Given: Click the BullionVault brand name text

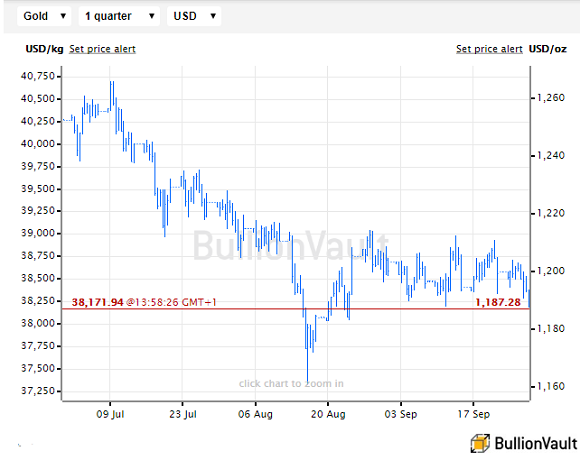Looking at the screenshot, I should pyautogui.click(x=536, y=443).
